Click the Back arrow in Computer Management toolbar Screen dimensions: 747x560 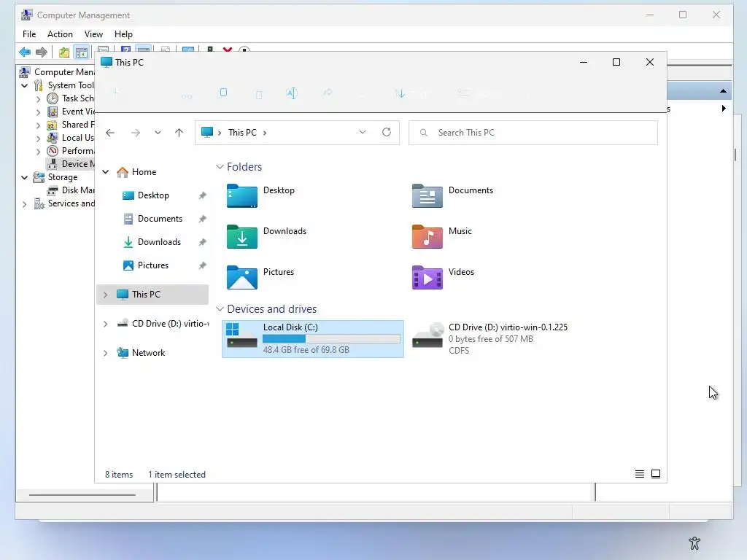tap(25, 52)
